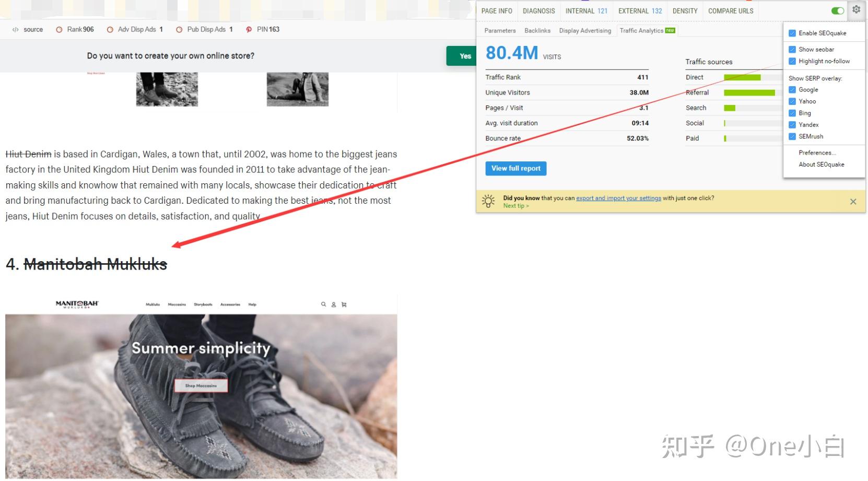Click the Adv Disp Ads icon
The height and width of the screenshot is (481, 868).
(x=109, y=29)
